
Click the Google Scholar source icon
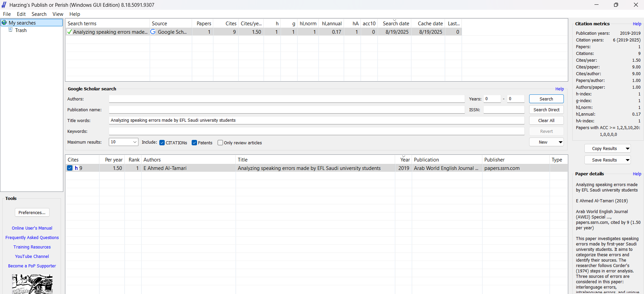click(153, 32)
